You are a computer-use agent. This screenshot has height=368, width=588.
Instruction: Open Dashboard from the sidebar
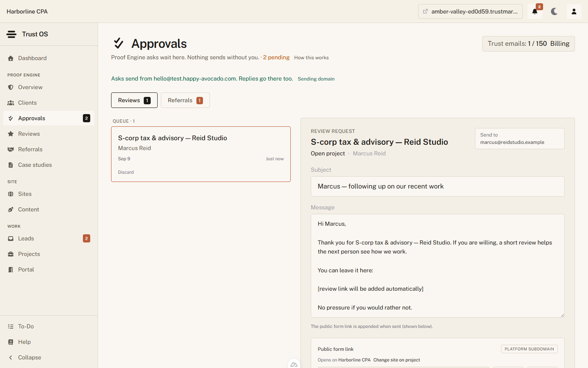(49, 58)
